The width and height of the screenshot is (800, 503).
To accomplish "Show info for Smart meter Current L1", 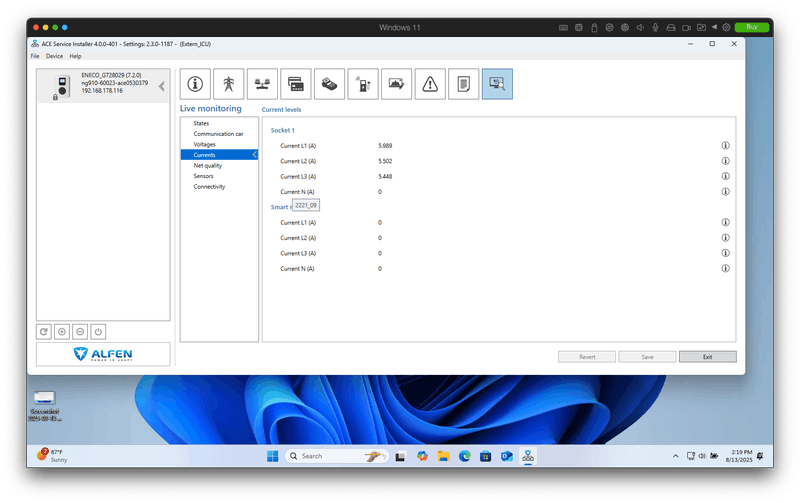I will pyautogui.click(x=725, y=222).
